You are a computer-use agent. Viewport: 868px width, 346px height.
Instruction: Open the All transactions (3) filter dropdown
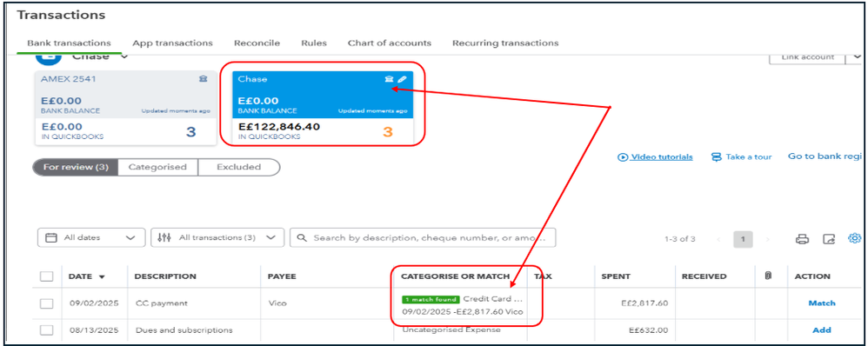point(217,237)
